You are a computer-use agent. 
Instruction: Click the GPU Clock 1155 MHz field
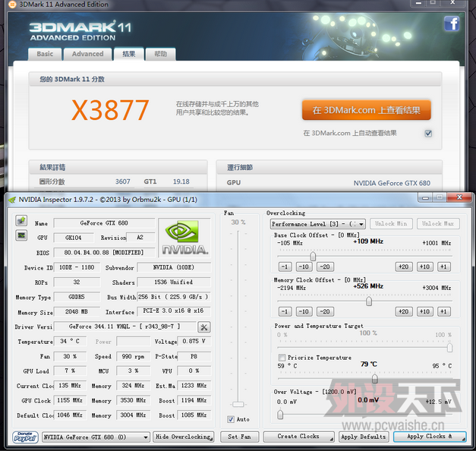70,401
